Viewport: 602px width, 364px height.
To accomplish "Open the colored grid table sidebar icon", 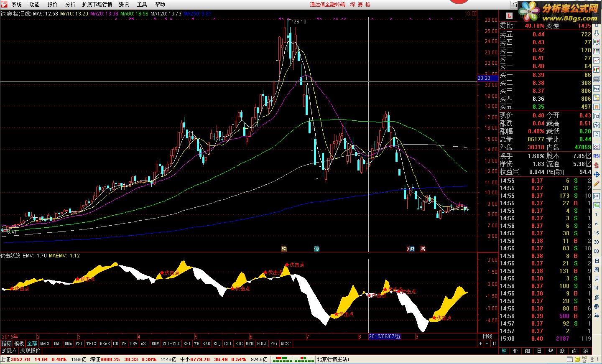I will [597, 51].
